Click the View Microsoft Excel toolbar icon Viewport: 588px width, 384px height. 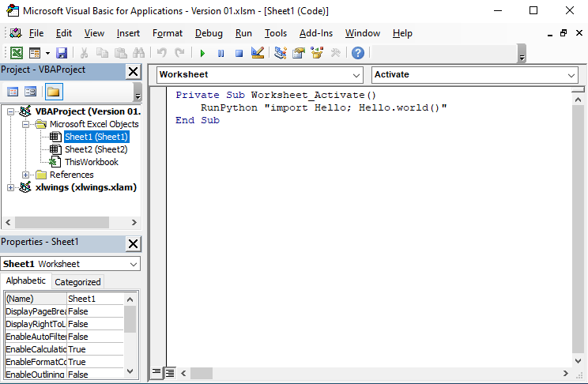pos(17,53)
